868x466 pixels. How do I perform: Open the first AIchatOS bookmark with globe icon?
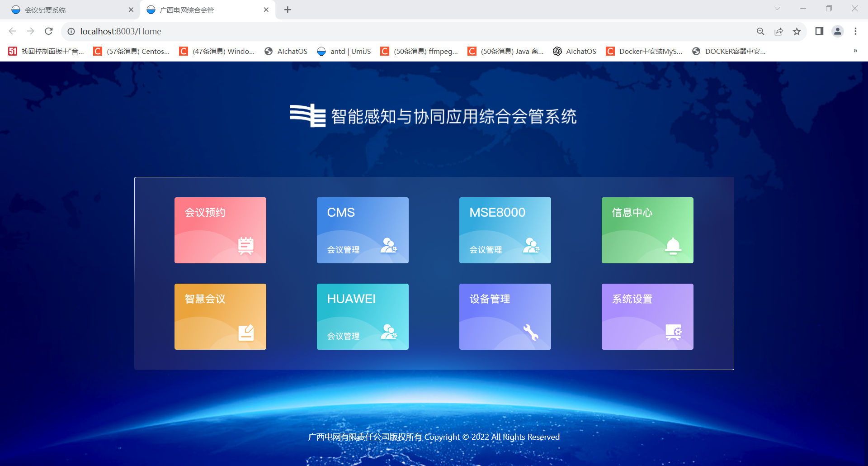(x=286, y=51)
